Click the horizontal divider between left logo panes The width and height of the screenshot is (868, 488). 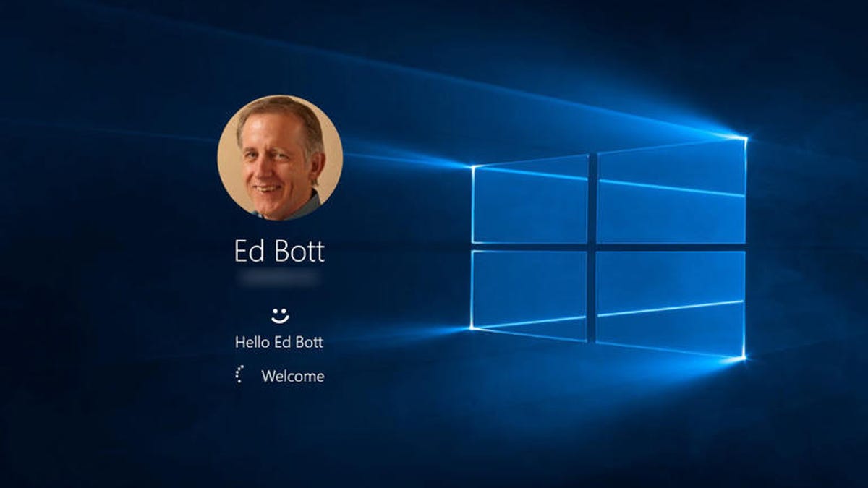pyautogui.click(x=529, y=247)
